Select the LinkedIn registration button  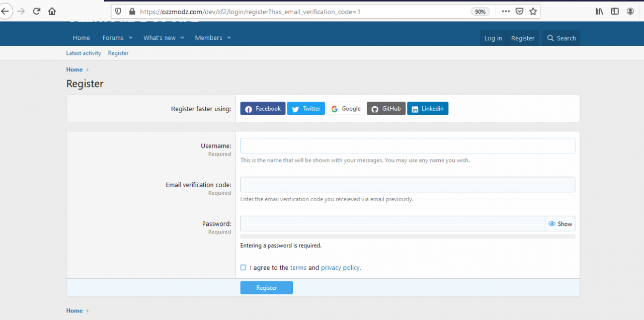tap(428, 108)
